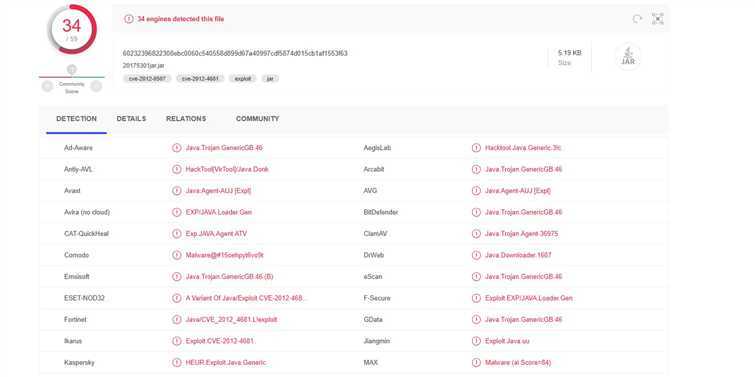Click 'Exp.JAVA.Agent.ATV' detection

(x=216, y=234)
